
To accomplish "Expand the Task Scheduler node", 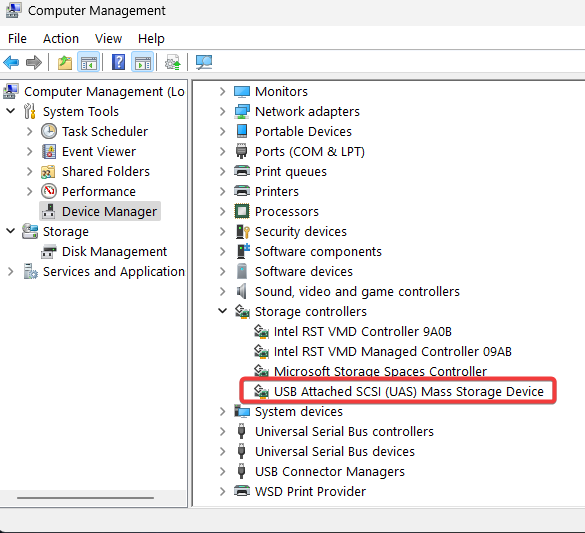I will [x=30, y=131].
